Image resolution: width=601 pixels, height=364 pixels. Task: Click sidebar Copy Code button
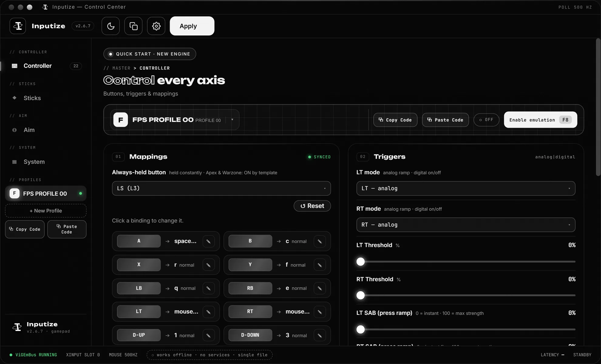25,229
